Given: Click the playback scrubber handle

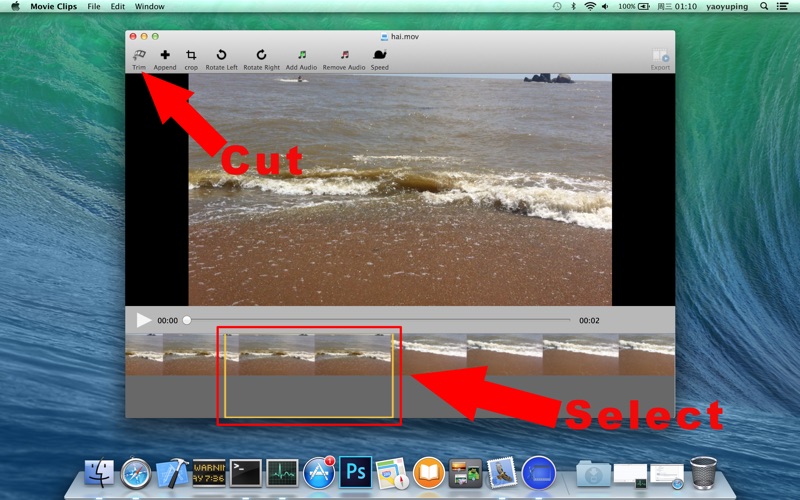Looking at the screenshot, I should (x=187, y=320).
